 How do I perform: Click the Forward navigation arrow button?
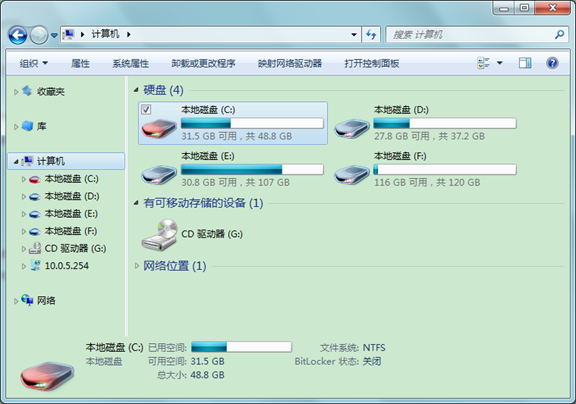click(x=39, y=35)
